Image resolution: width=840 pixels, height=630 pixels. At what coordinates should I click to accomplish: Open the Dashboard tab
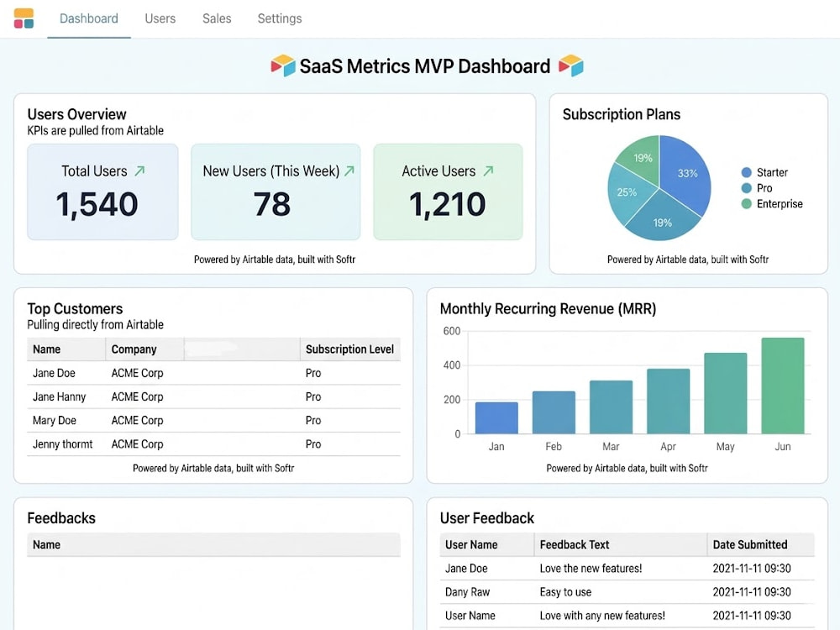click(x=89, y=18)
